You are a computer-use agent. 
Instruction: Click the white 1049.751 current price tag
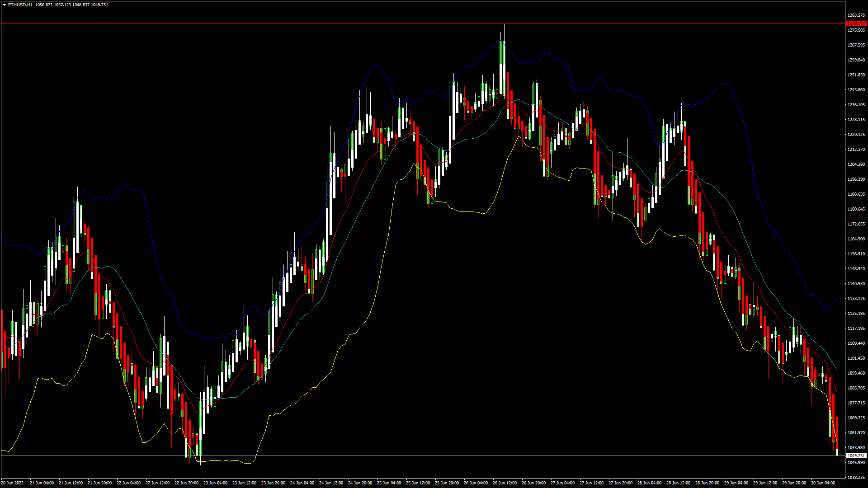tap(856, 456)
